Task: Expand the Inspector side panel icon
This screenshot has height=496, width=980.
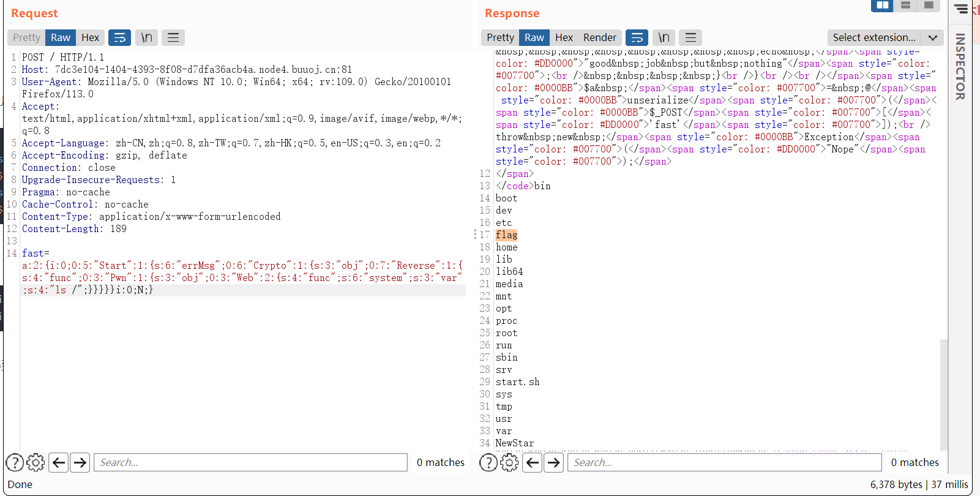Action: tap(961, 9)
